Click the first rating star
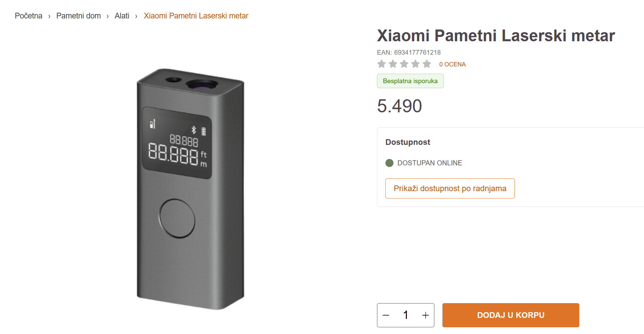The width and height of the screenshot is (644, 334). [381, 64]
